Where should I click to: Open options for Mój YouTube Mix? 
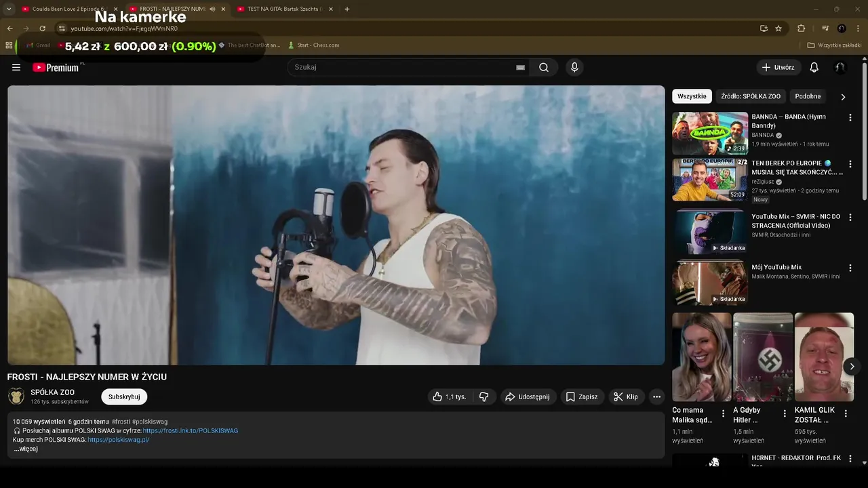(850, 268)
